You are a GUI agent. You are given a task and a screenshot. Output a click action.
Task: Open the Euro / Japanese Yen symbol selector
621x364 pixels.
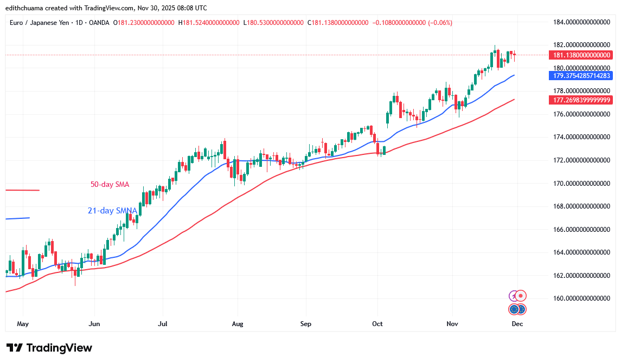point(38,23)
